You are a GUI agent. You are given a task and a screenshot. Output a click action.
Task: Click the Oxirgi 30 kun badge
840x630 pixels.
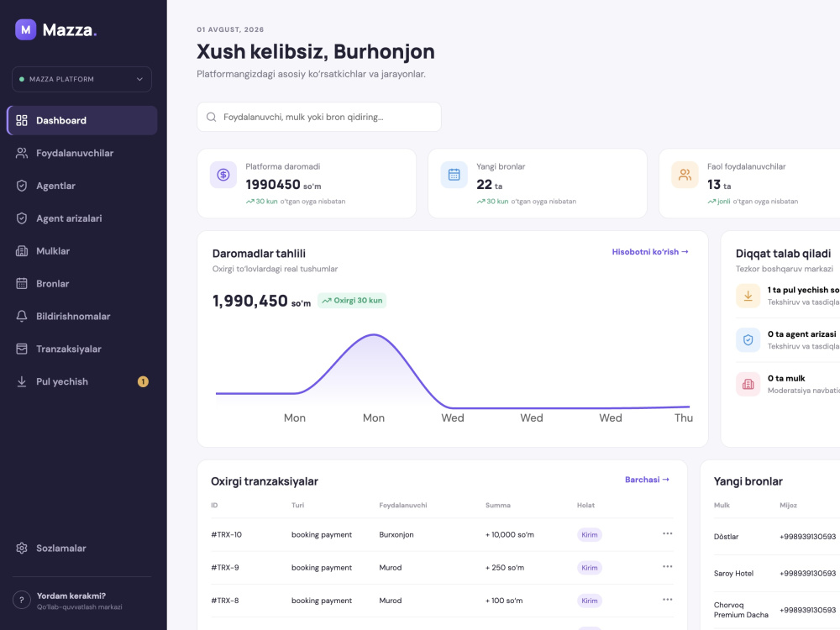click(x=352, y=301)
